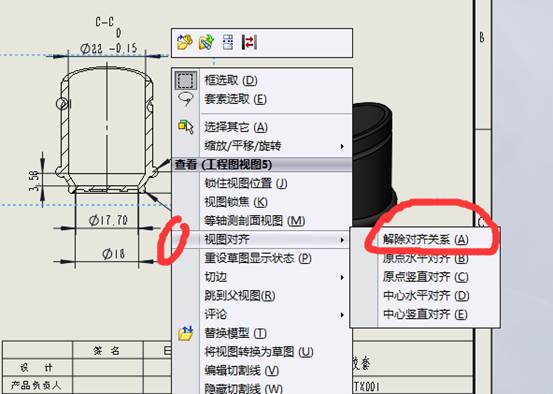Click the zone letter B on the sheet border
The height and width of the screenshot is (394, 553).
[x=482, y=37]
